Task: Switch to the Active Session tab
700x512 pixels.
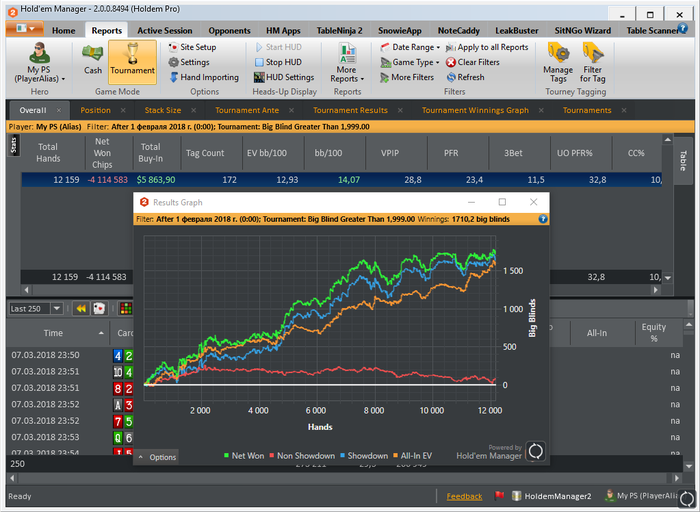Action: pos(165,30)
